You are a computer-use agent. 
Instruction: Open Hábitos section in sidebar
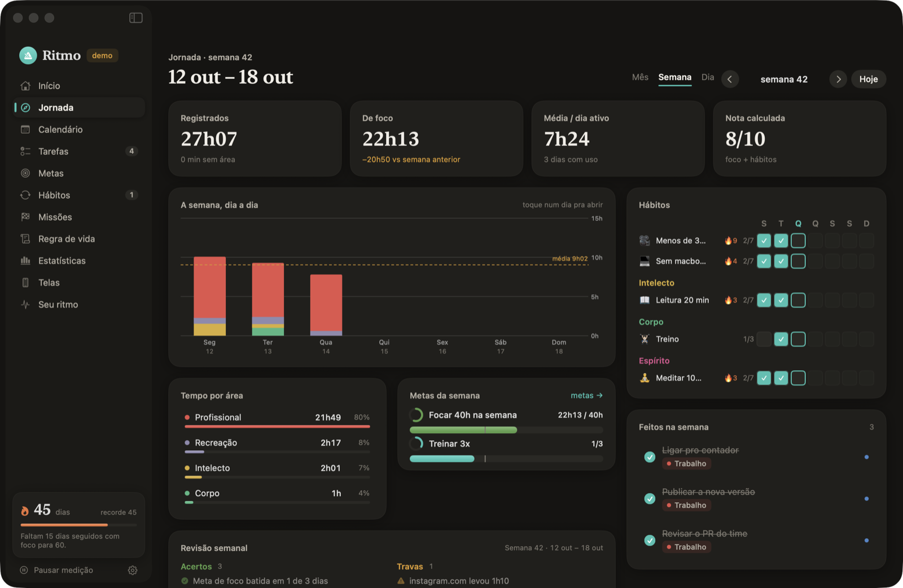pos(80,195)
